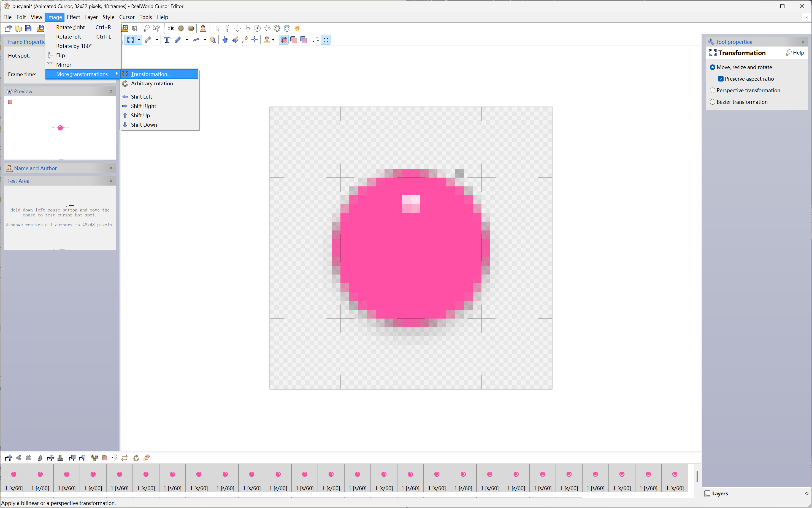This screenshot has height=508, width=812.
Task: Click the pink swatch in Preview
Action: pyautogui.click(x=10, y=102)
